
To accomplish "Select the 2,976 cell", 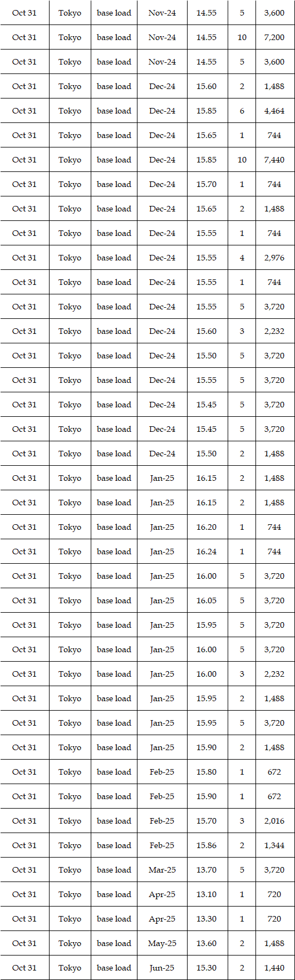I will pos(274,258).
